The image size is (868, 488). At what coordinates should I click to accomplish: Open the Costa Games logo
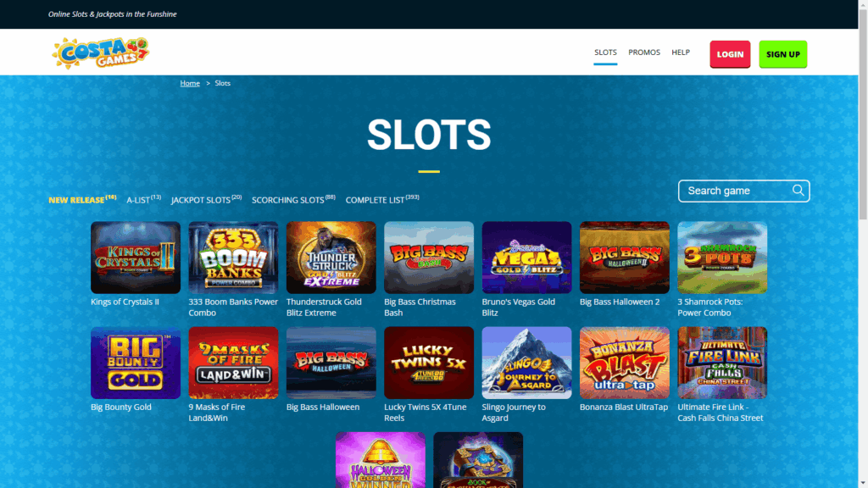(x=100, y=53)
